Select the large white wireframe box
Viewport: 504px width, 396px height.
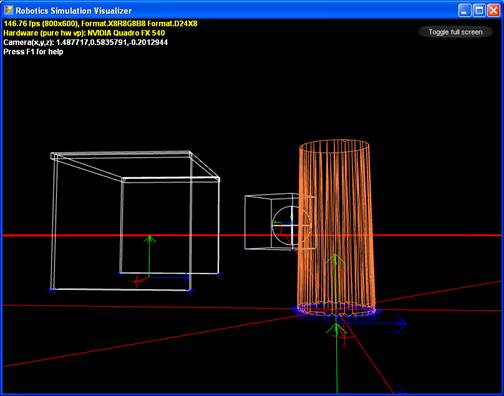click(135, 222)
